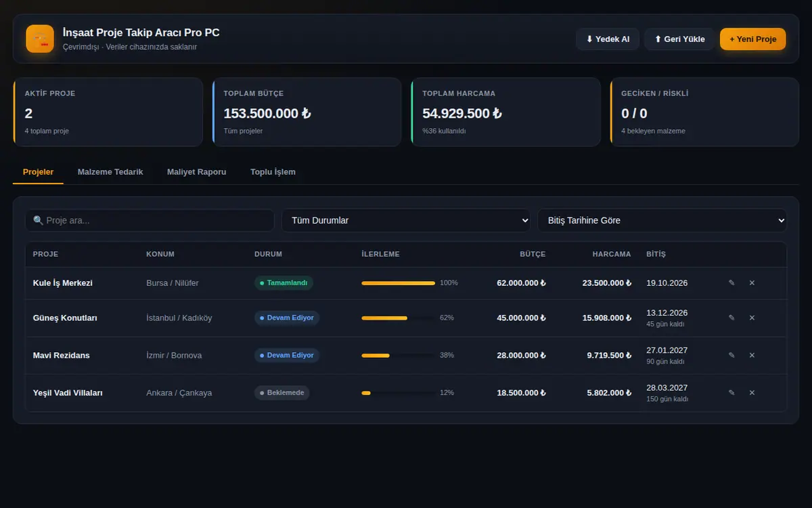
Task: Click the Yedek Al backup button
Action: tap(608, 39)
